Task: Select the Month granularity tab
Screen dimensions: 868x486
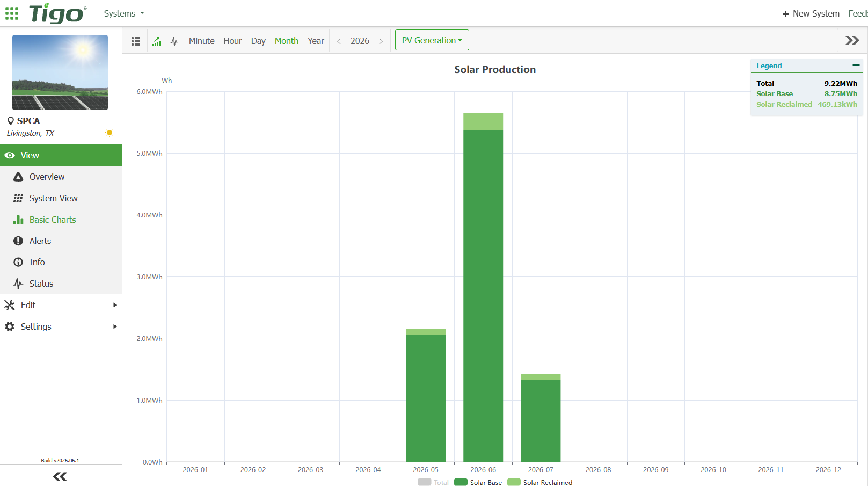Action: point(287,41)
